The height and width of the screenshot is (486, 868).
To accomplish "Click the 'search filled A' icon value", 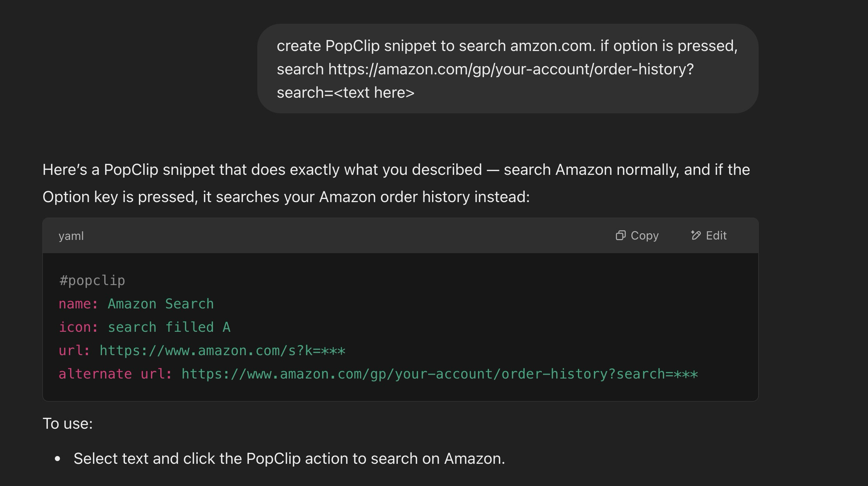I will point(169,327).
